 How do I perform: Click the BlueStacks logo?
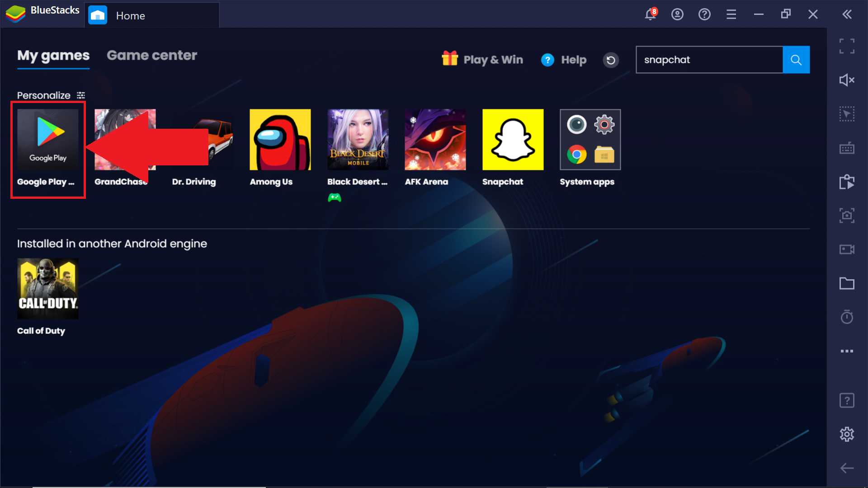point(15,14)
